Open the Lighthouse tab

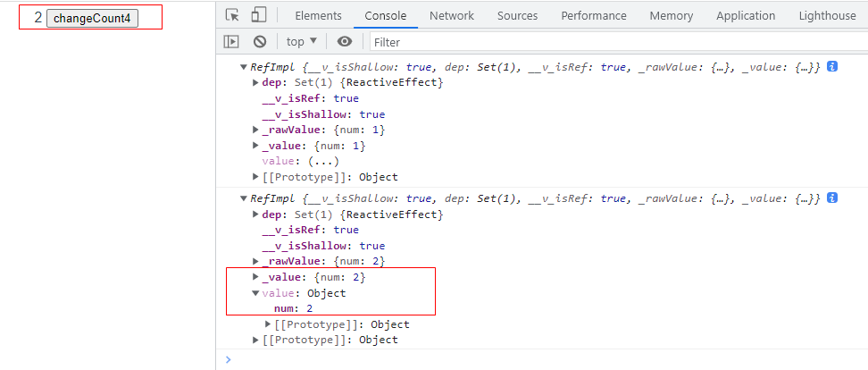pyautogui.click(x=828, y=15)
